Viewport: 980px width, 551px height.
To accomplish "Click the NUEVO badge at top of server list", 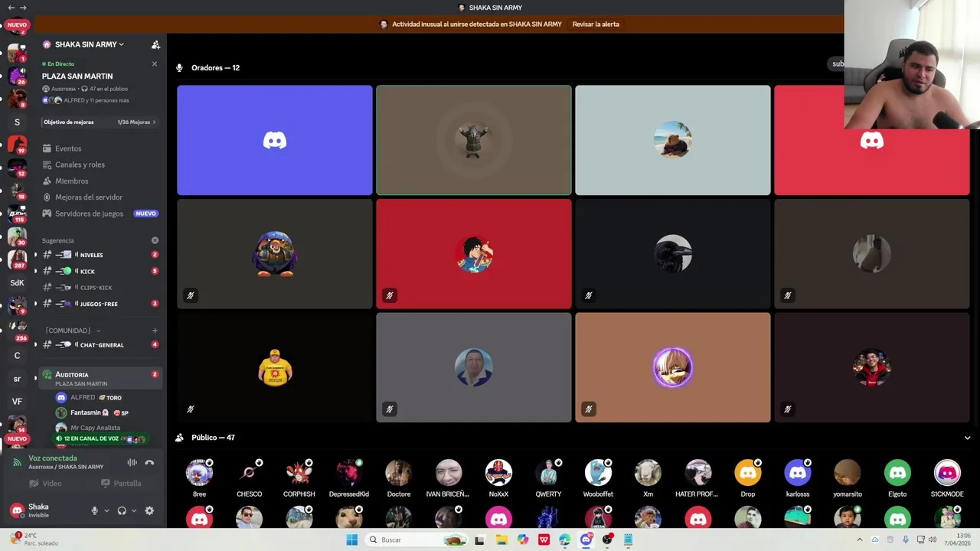I will (17, 25).
